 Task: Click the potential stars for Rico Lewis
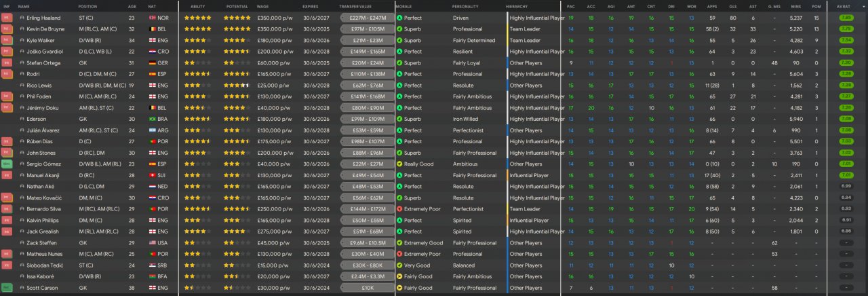tap(236, 85)
